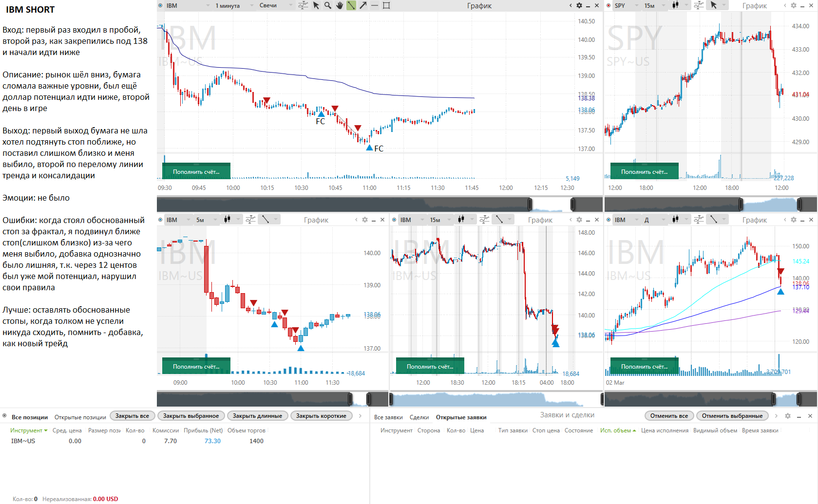The width and height of the screenshot is (818, 504).
Task: Activate the magnifier zoom tool in the IBM 1-minute chart
Action: [x=327, y=5]
